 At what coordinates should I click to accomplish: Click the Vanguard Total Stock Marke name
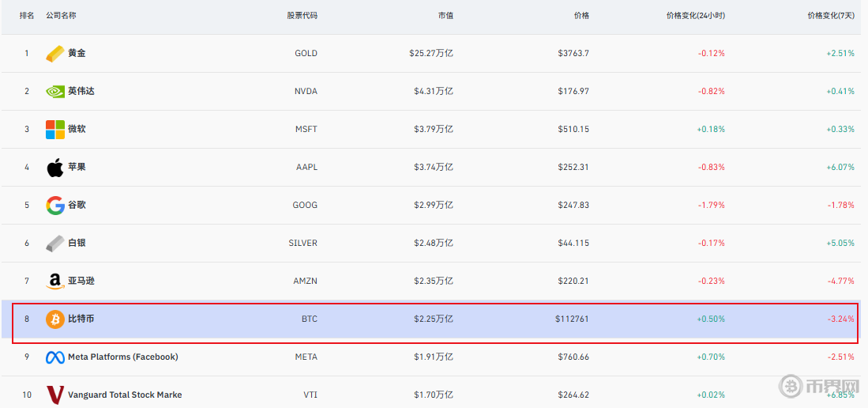(125, 395)
